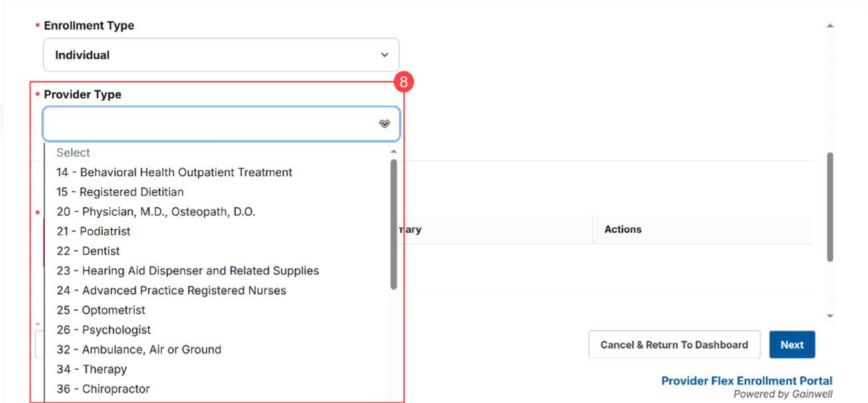The height and width of the screenshot is (403, 868).
Task: Click the Enrollment Type dropdown arrow
Action: (x=385, y=55)
